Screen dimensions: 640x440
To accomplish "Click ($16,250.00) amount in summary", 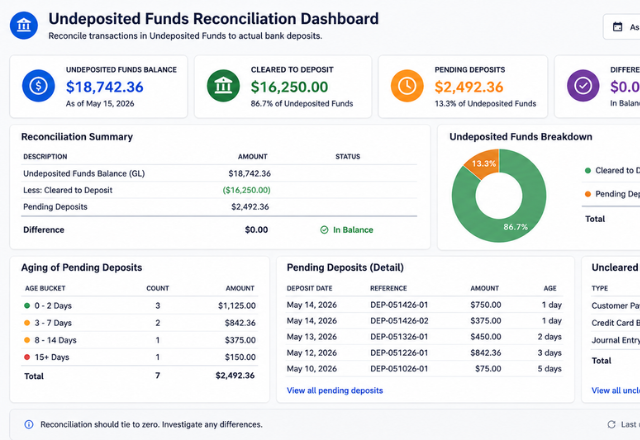I will [x=247, y=190].
